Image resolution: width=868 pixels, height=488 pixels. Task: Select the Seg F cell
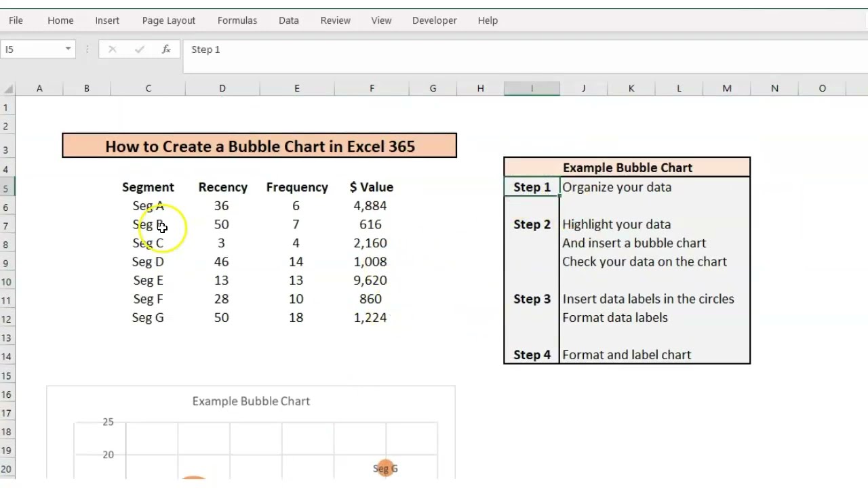tap(148, 299)
